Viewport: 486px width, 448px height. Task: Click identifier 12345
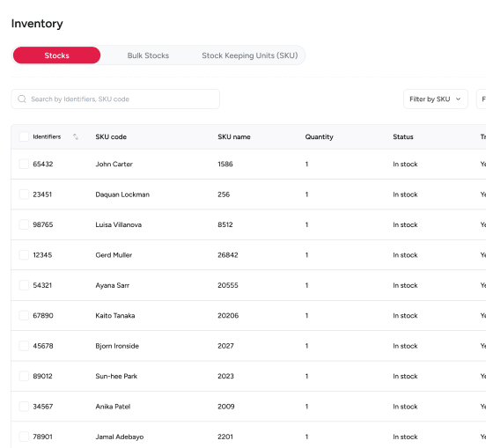pyautogui.click(x=42, y=255)
